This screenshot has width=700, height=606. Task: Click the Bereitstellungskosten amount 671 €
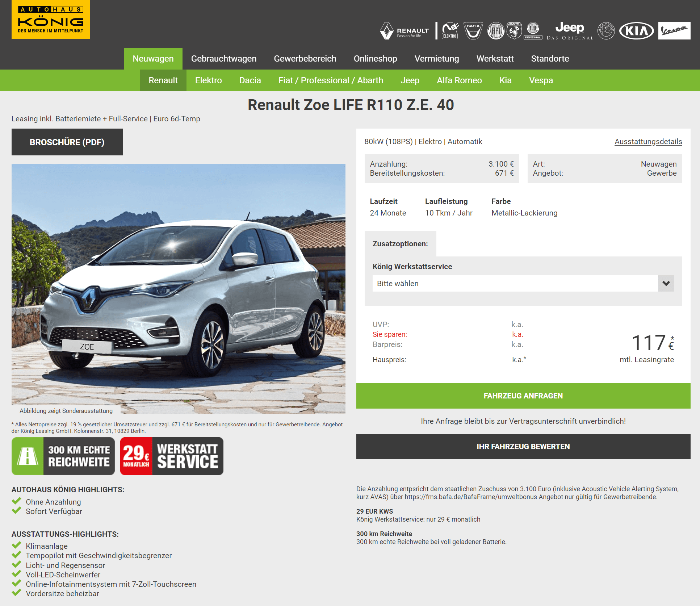(504, 173)
